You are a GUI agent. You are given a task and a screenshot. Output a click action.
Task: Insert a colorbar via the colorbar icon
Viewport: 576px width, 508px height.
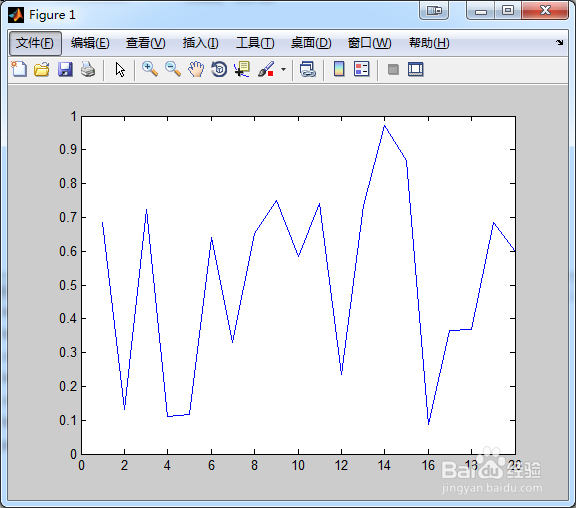[x=339, y=69]
